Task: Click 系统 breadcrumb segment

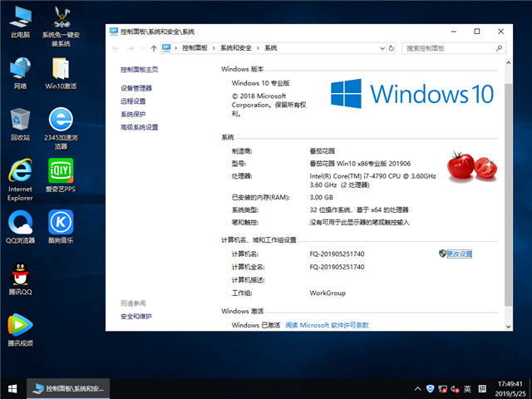Action: (270, 48)
